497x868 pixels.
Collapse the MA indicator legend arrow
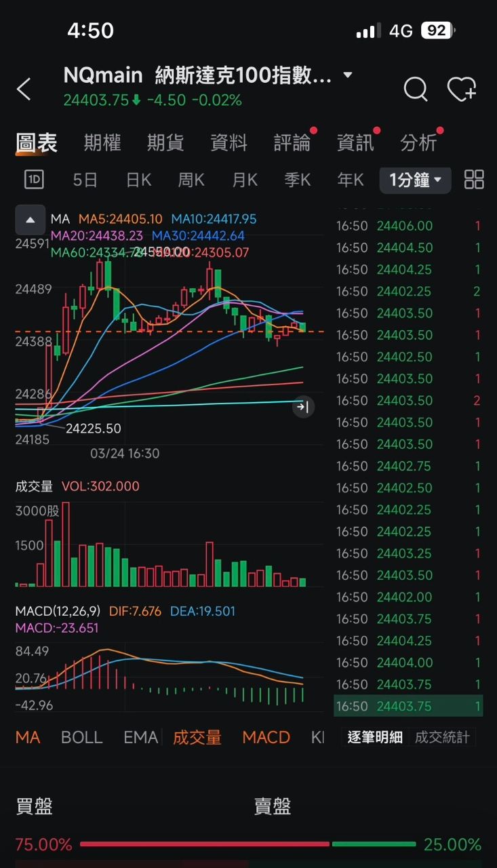[x=30, y=220]
